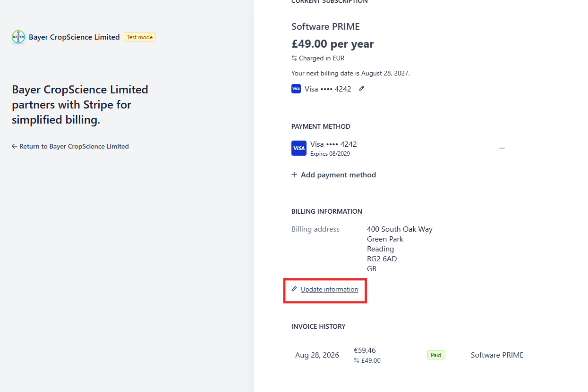Click the Bayer logo icon
Viewport: 588px width, 392px height.
click(18, 37)
